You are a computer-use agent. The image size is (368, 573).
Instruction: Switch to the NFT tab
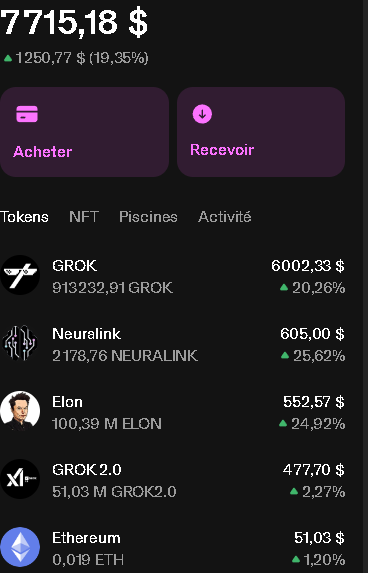84,217
